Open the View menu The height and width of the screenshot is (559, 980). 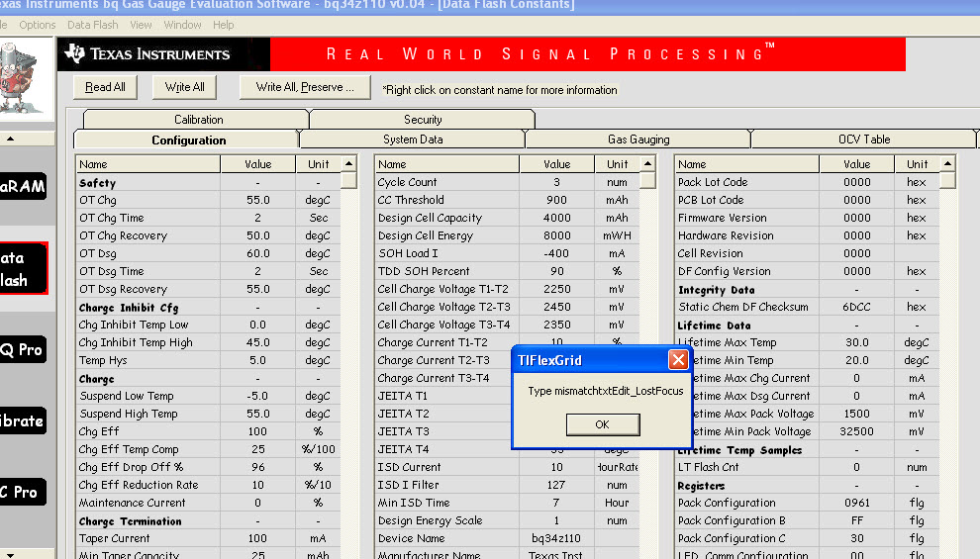coord(141,25)
